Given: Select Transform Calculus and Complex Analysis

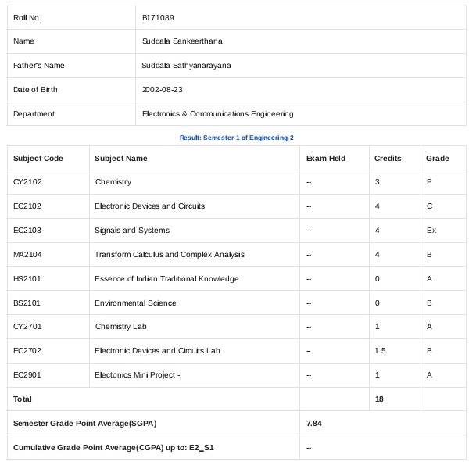Looking at the screenshot, I should (170, 255).
